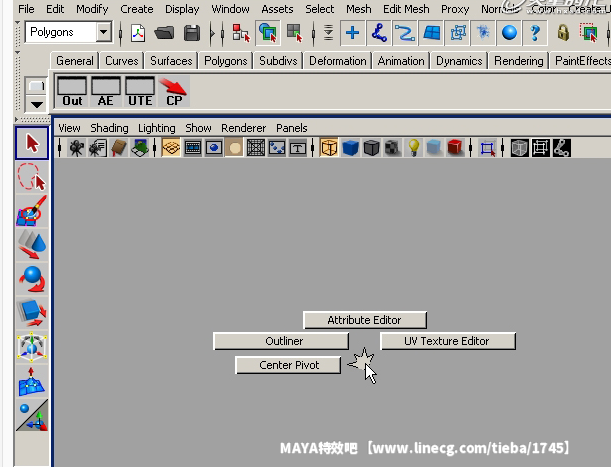Activate the Move tool

pos(32,244)
